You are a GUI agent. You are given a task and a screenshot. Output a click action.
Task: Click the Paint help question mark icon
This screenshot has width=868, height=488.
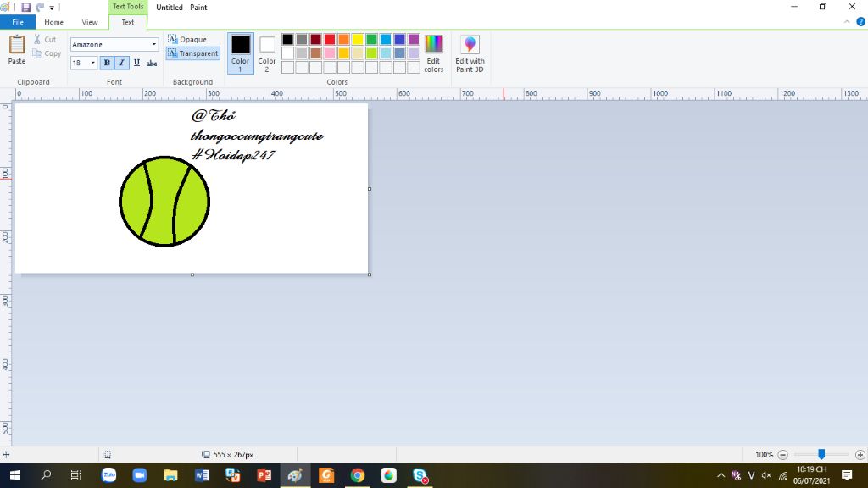tap(861, 21)
